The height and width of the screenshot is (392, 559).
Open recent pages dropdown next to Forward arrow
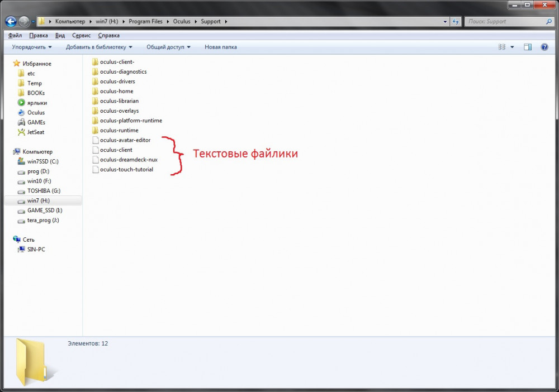(x=33, y=22)
